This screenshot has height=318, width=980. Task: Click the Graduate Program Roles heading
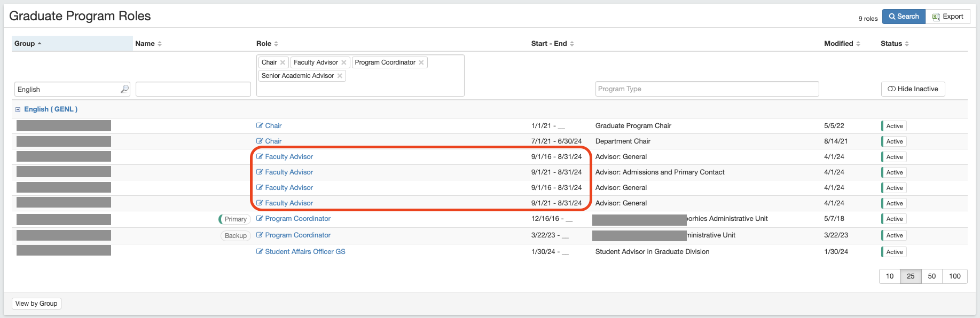pyautogui.click(x=80, y=16)
